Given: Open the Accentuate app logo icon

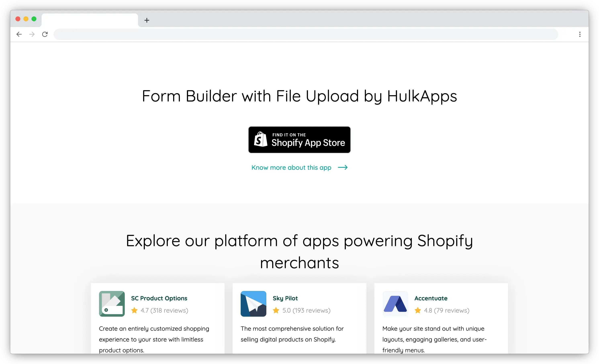Looking at the screenshot, I should click(x=395, y=304).
